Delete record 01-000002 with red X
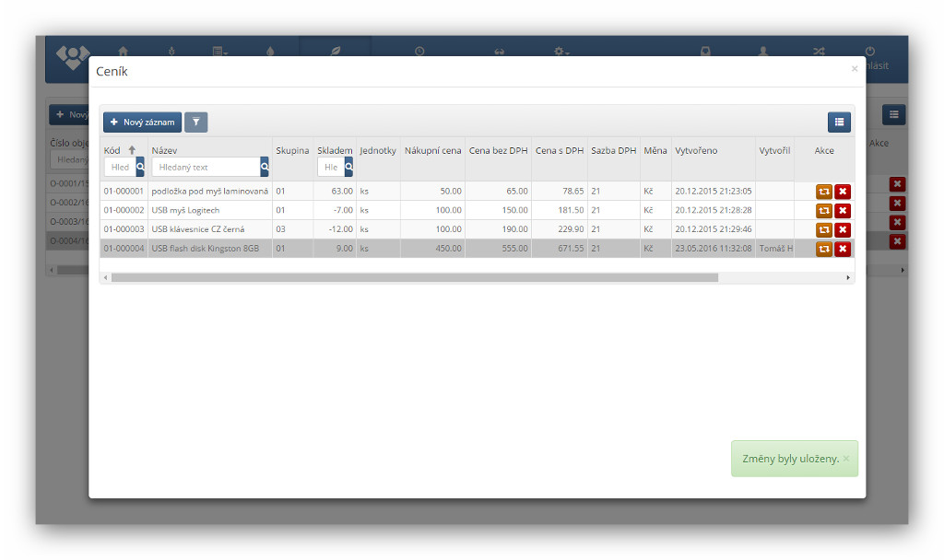Viewport: 944px width, 560px height. (x=843, y=211)
